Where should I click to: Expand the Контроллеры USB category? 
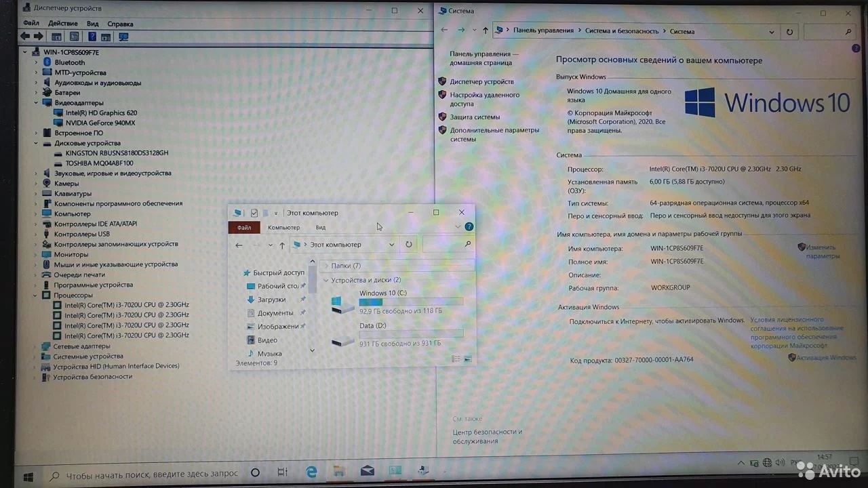tap(37, 234)
